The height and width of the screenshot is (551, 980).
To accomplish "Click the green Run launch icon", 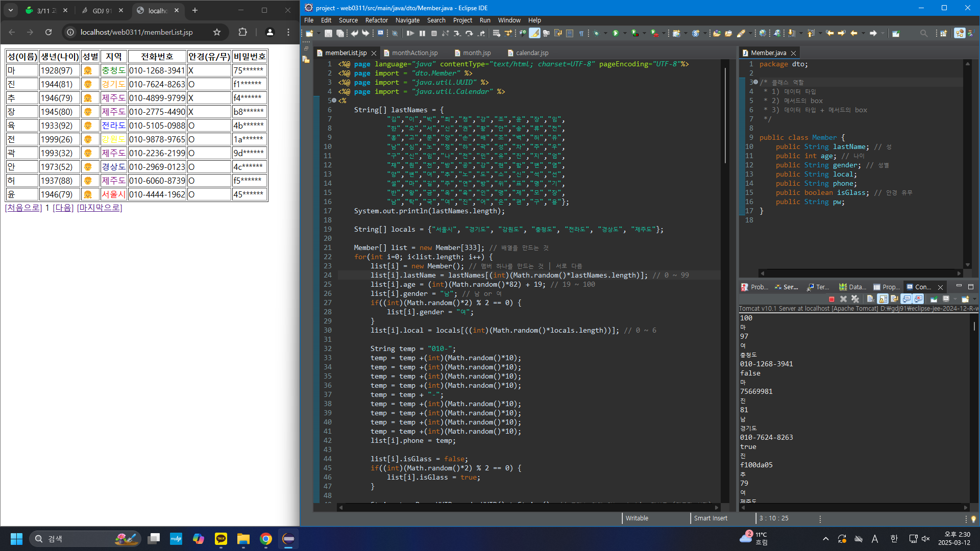I will click(616, 33).
